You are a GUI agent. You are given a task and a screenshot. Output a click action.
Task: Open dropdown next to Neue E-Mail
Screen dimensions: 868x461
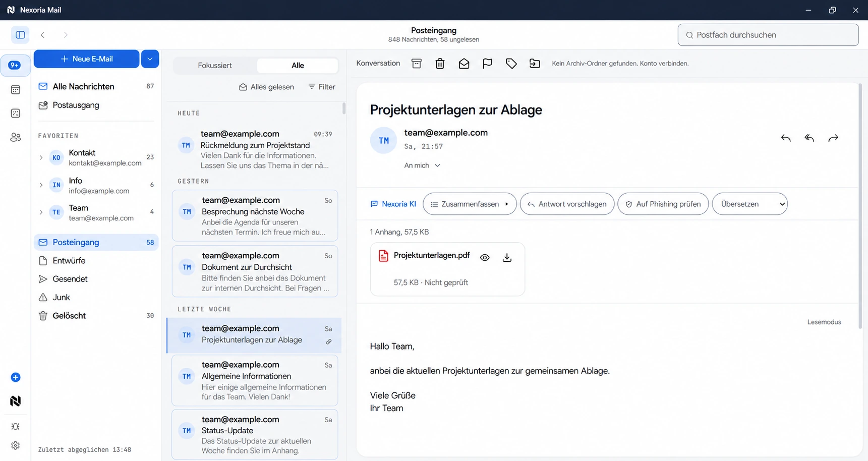pyautogui.click(x=150, y=59)
